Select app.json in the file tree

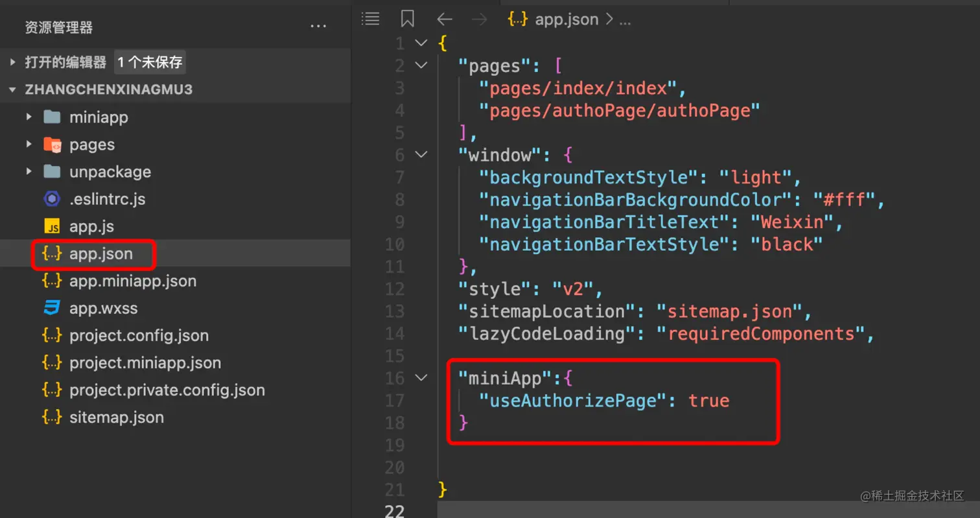pyautogui.click(x=100, y=253)
